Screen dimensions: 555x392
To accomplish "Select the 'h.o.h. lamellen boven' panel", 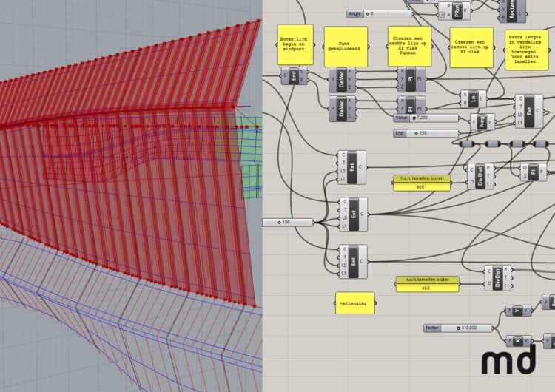I will (420, 183).
